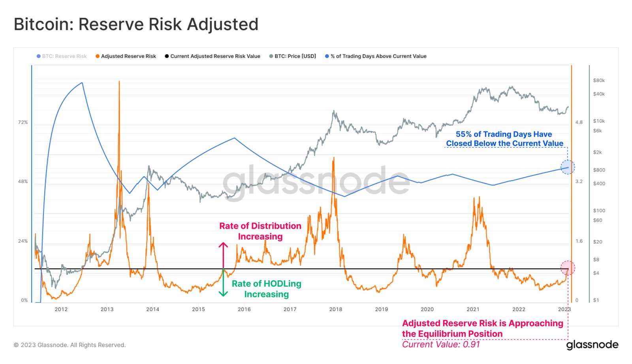
Task: Click the 'Rate of Distribution Increasing' label
Action: pyautogui.click(x=260, y=231)
